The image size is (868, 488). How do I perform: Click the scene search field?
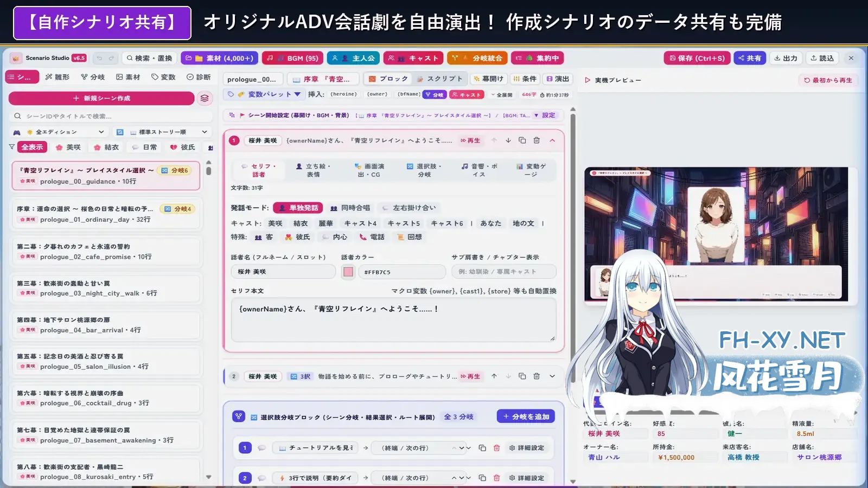click(x=111, y=116)
